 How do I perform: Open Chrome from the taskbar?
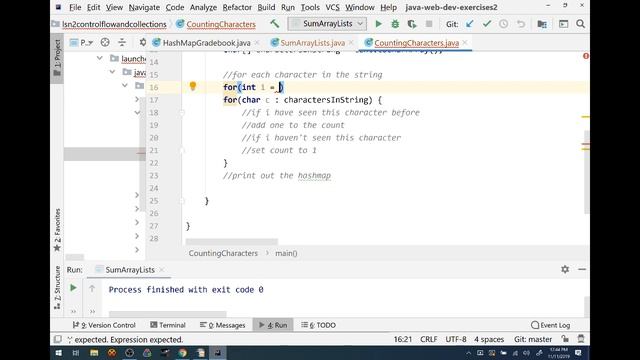182,353
